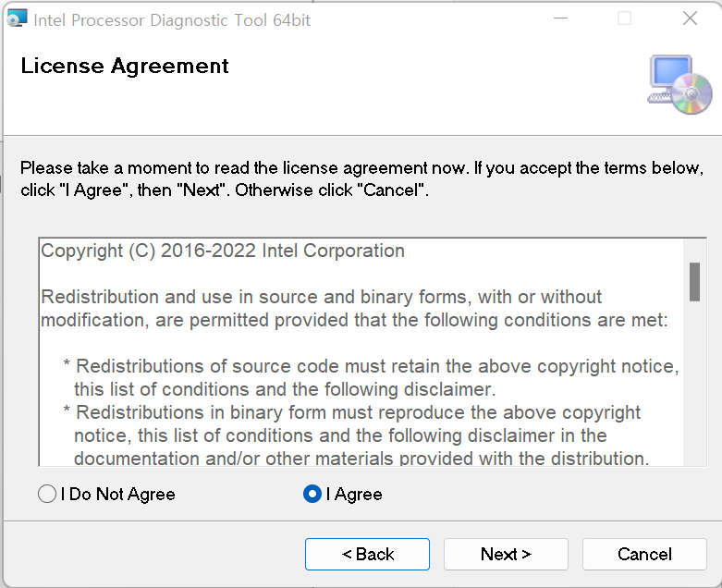The width and height of the screenshot is (722, 588).
Task: Click the "License Agreement" heading
Action: 125,67
